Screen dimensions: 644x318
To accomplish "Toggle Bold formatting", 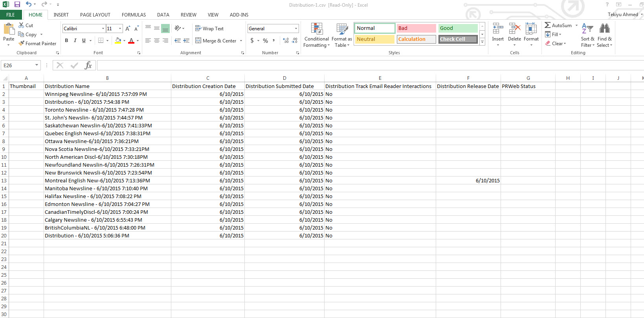I will click(x=66, y=40).
